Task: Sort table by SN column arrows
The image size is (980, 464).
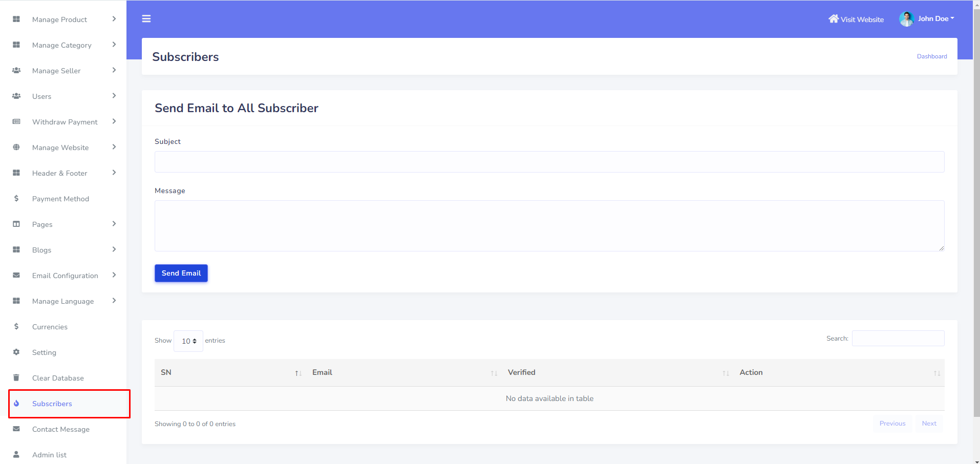Action: (298, 373)
